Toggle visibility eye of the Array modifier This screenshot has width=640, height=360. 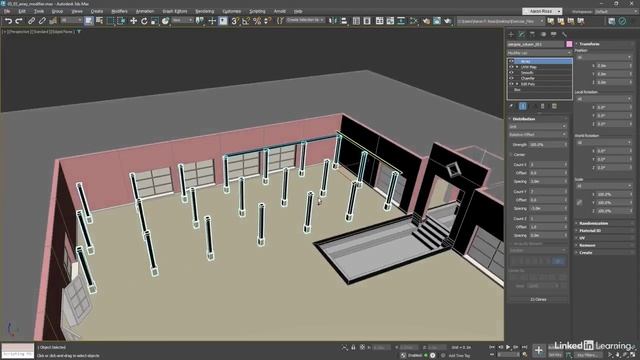(x=511, y=61)
